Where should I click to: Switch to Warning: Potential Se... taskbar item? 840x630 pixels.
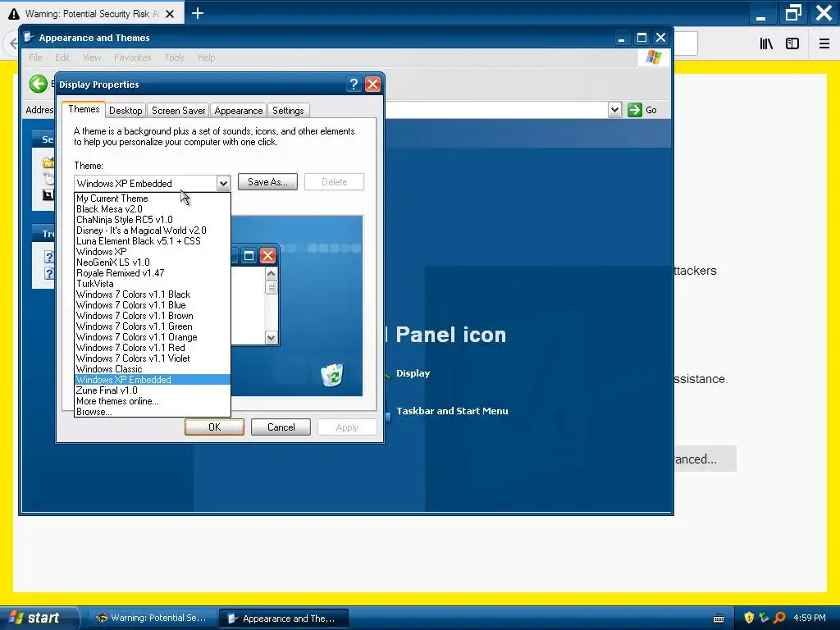tap(152, 618)
